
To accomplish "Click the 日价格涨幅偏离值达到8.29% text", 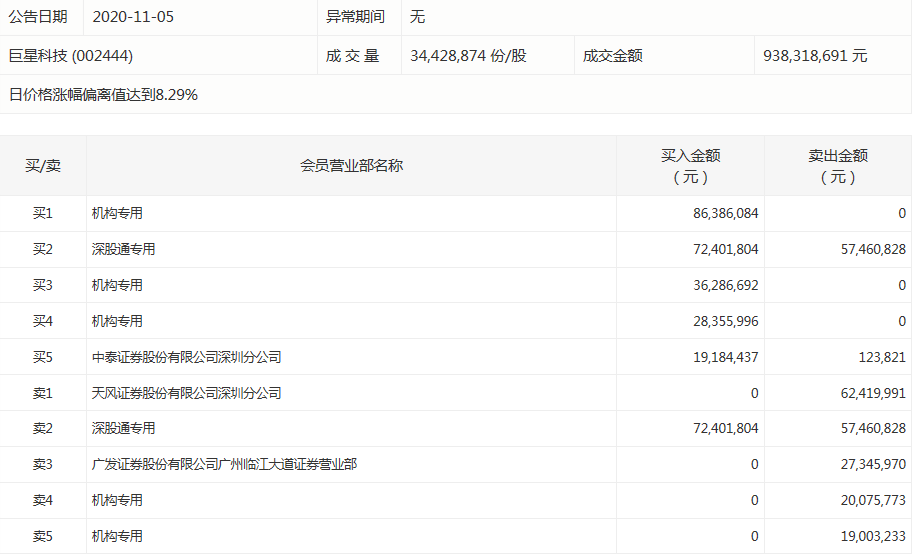I will pyautogui.click(x=103, y=95).
